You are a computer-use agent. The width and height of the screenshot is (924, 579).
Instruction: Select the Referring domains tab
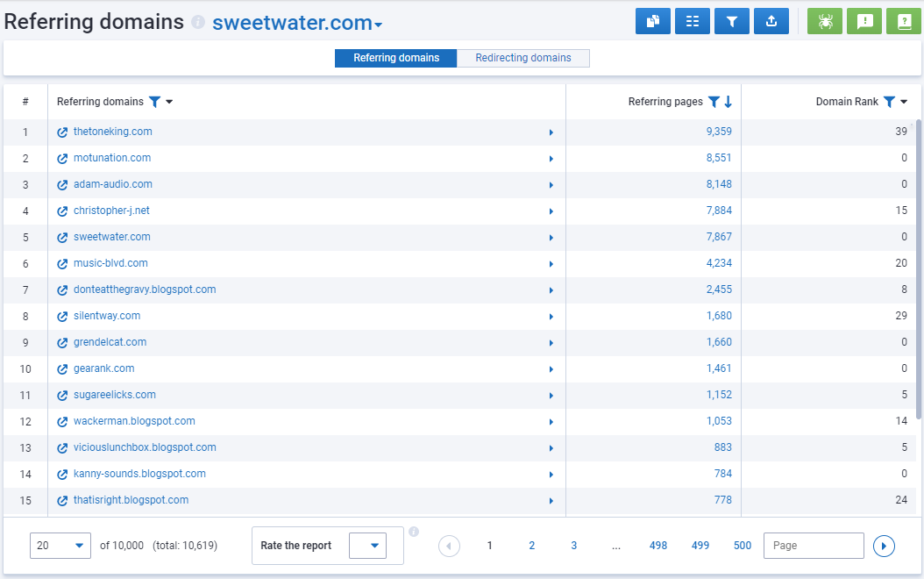tap(396, 58)
